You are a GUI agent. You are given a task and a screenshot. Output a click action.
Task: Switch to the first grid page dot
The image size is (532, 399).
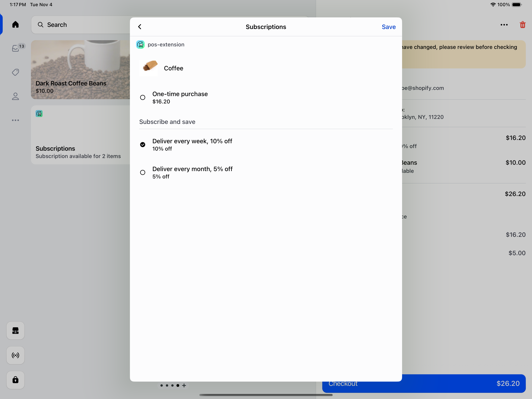[x=162, y=385]
